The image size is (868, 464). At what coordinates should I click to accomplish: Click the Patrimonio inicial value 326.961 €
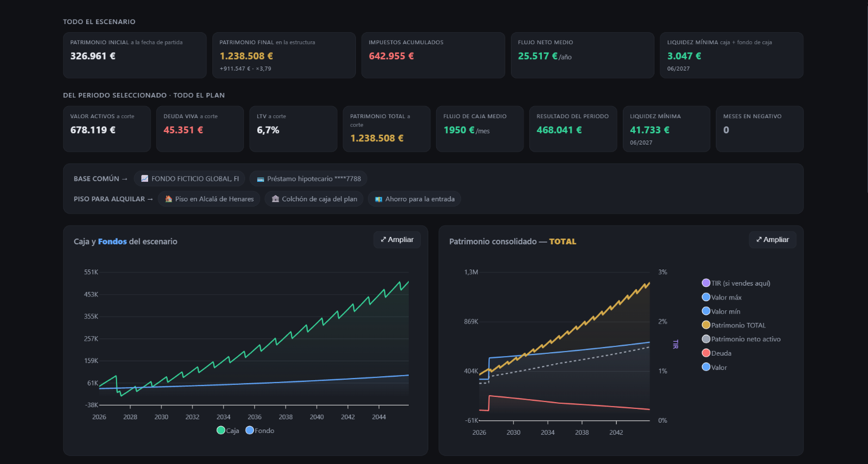[93, 56]
